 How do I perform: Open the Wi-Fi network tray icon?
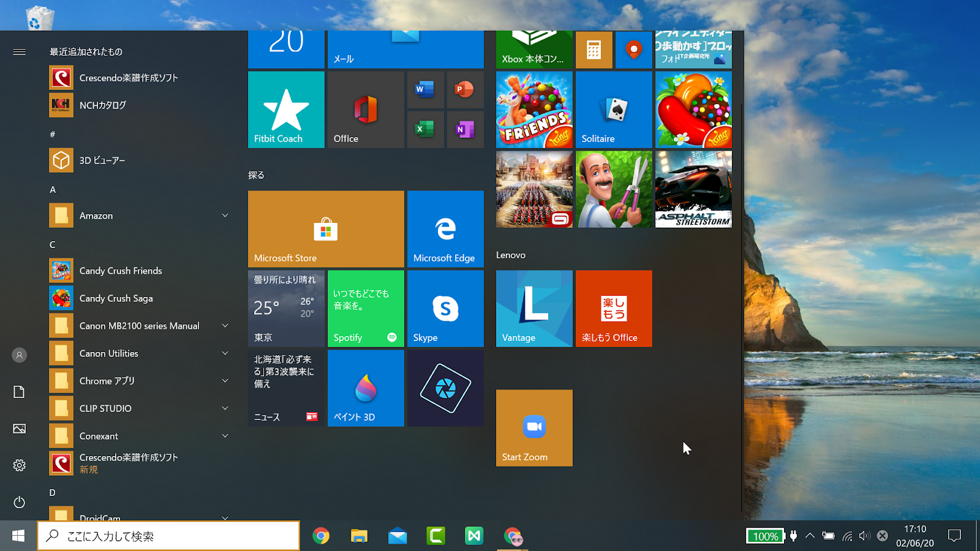pos(847,536)
